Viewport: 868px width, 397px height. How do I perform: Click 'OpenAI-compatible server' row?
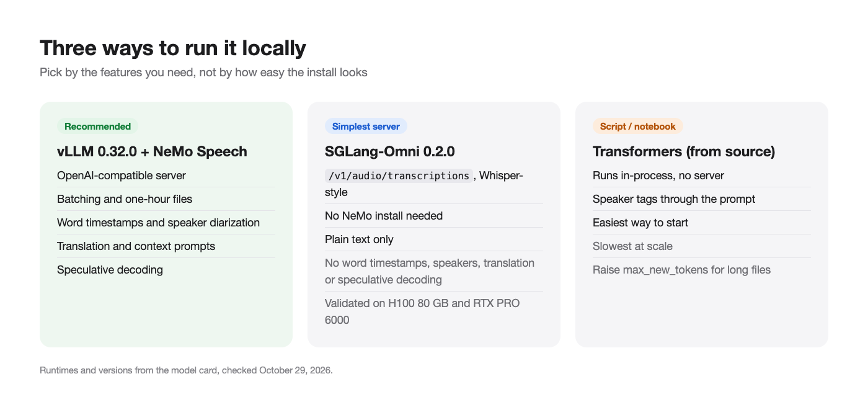point(166,176)
